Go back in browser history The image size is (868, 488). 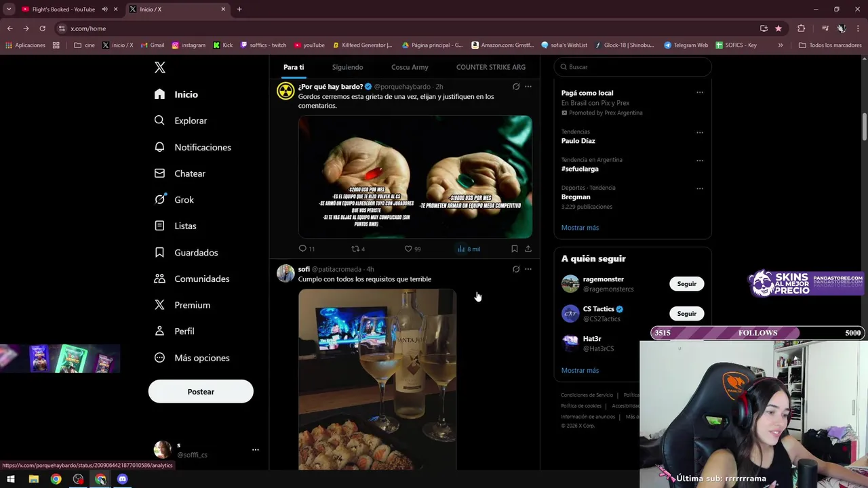pos(9,28)
